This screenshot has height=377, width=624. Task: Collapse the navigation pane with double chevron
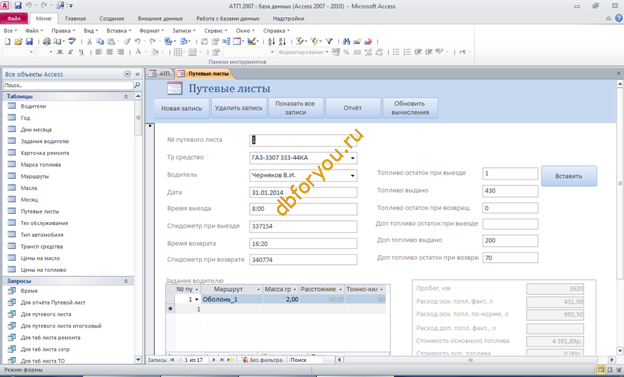point(137,74)
